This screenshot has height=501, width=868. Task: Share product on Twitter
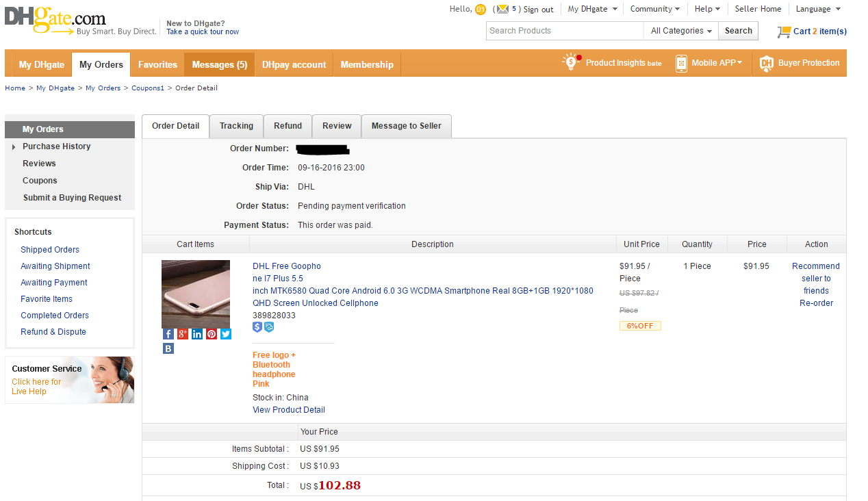(226, 334)
